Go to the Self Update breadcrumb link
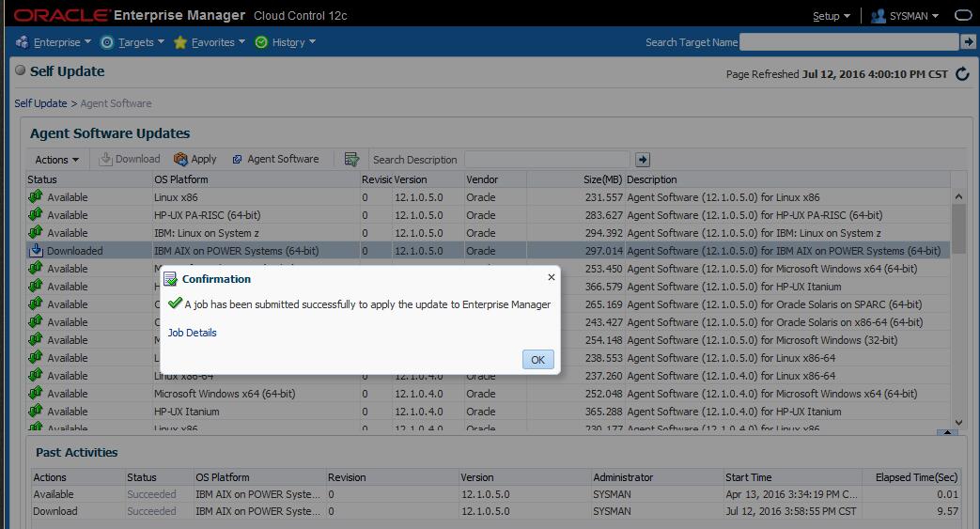The height and width of the screenshot is (529, 980). (x=40, y=103)
